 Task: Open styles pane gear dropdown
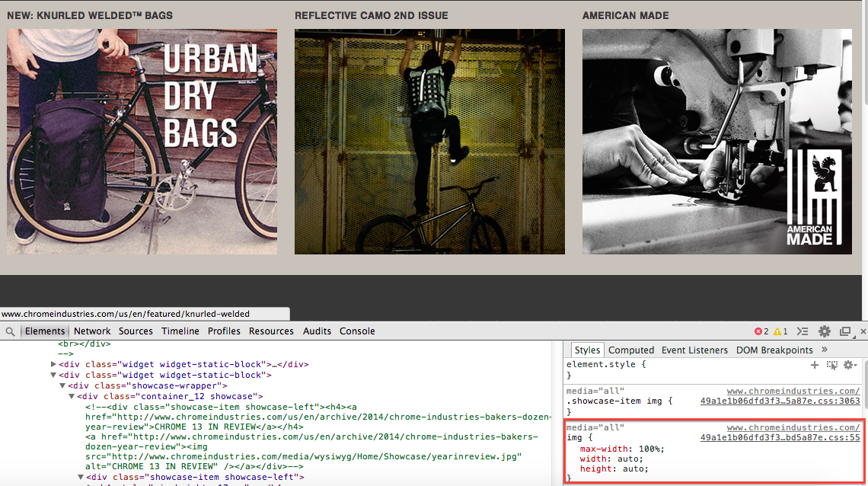[x=850, y=365]
